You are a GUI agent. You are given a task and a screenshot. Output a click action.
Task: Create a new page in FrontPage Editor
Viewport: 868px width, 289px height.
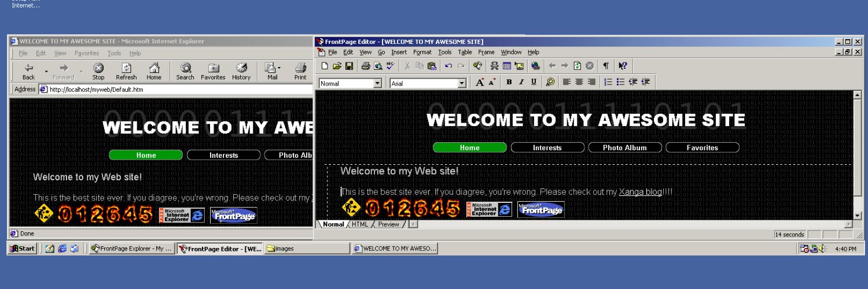[325, 66]
